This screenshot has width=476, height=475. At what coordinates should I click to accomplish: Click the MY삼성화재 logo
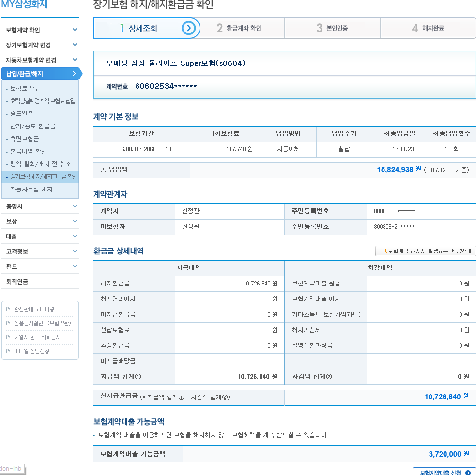coord(24,6)
